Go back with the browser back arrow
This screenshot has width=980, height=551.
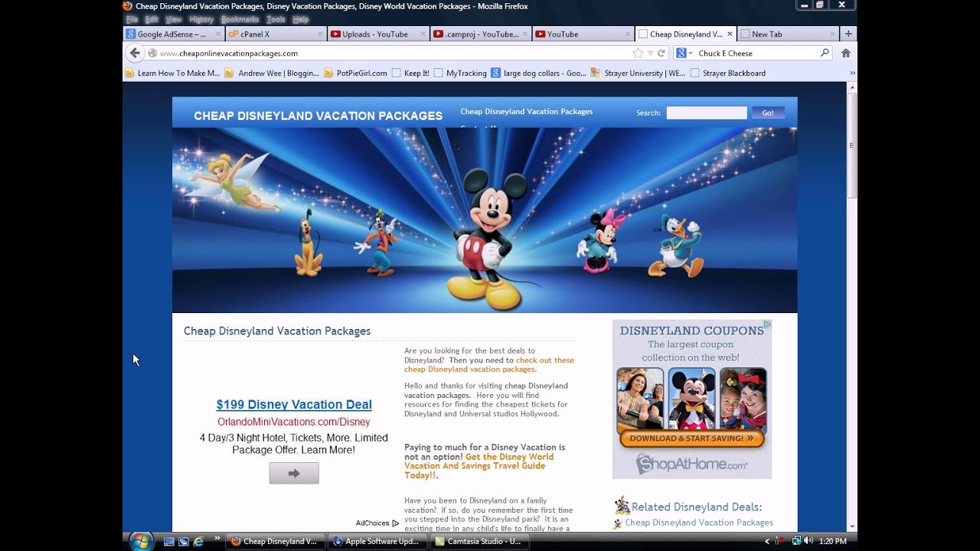pyautogui.click(x=135, y=53)
